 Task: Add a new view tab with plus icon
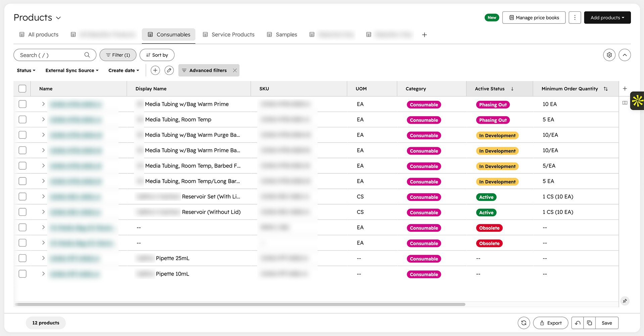[424, 35]
